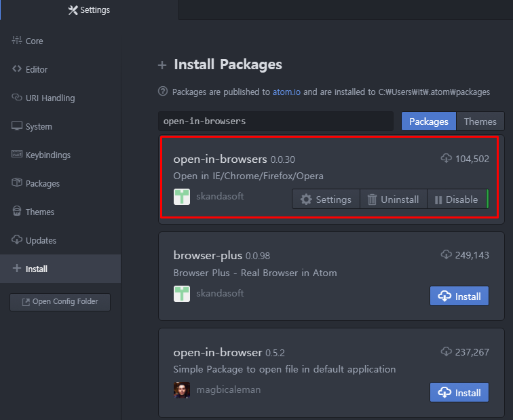Switch search filter to Packages
Viewport: 513px width, 420px height.
(429, 121)
